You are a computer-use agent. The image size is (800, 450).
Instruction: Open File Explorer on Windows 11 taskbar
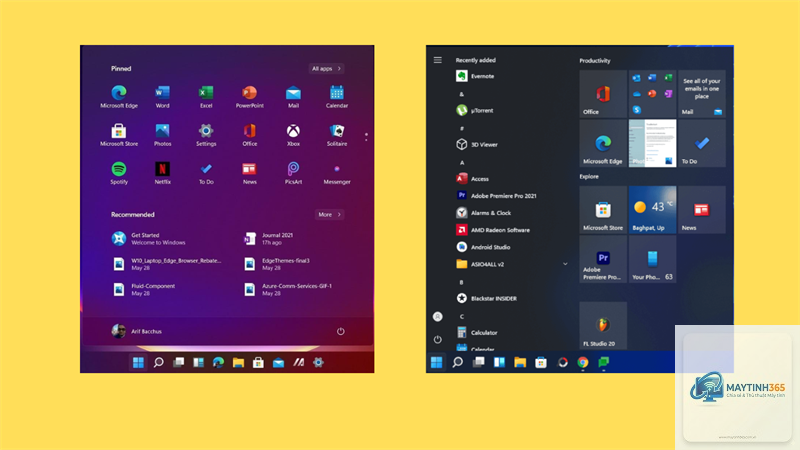238,362
